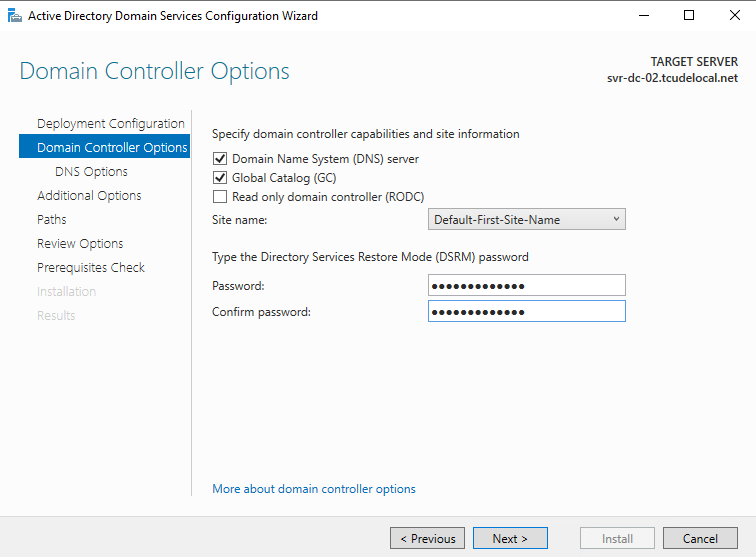This screenshot has width=756, height=557.
Task: Uncheck Global Catalog (GC) checkbox
Action: (220, 178)
